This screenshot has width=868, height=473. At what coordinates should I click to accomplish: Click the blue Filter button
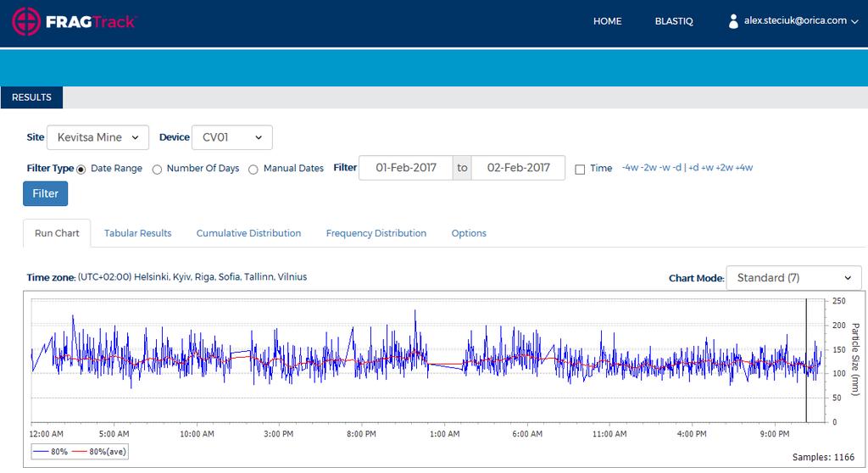46,194
